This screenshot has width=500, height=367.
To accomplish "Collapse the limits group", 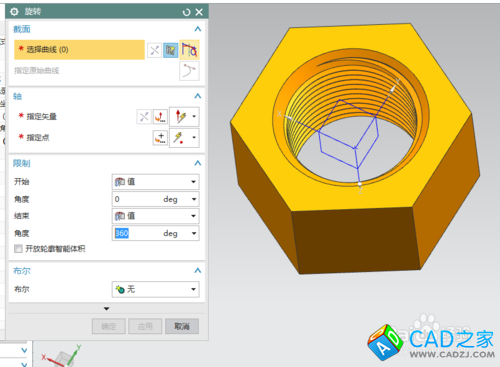I will 198,163.
